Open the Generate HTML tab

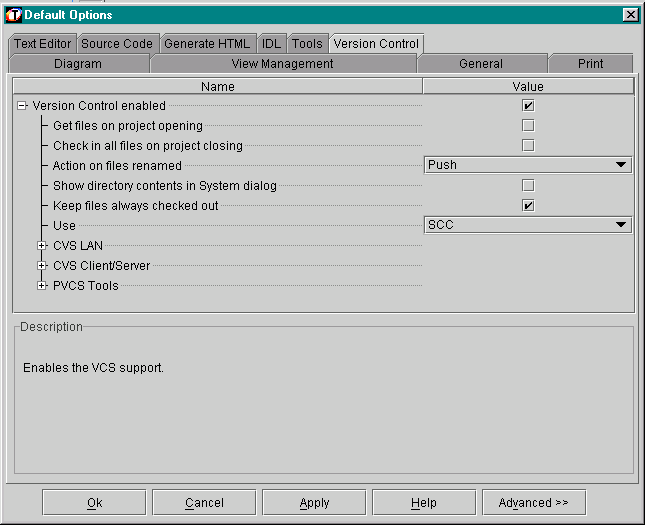tap(207, 44)
